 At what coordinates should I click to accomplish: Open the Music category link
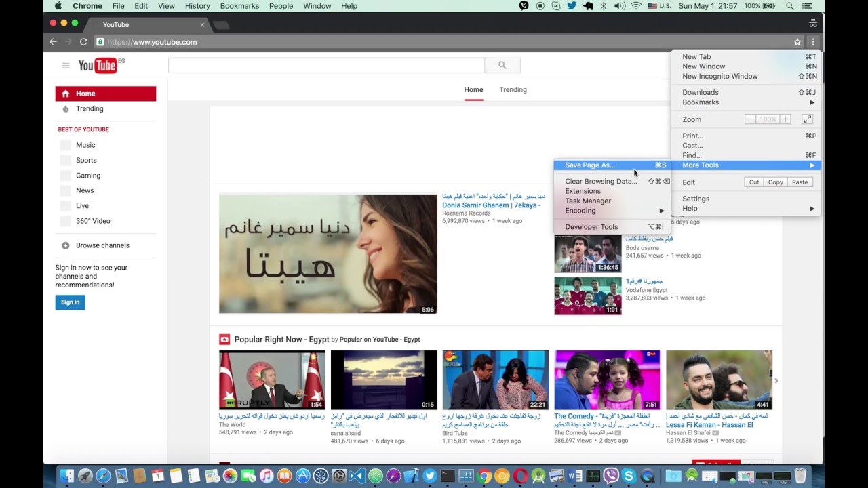click(85, 145)
